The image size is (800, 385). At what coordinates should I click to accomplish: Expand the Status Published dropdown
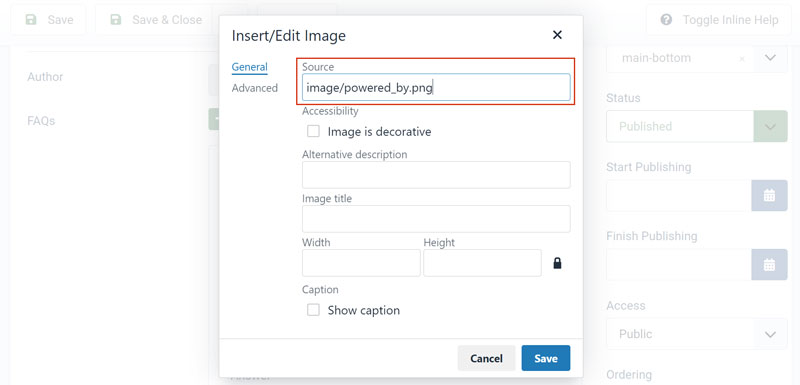pyautogui.click(x=770, y=126)
